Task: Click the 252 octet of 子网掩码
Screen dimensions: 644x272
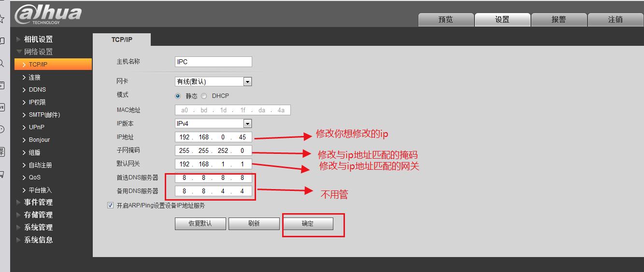Action: pos(223,150)
